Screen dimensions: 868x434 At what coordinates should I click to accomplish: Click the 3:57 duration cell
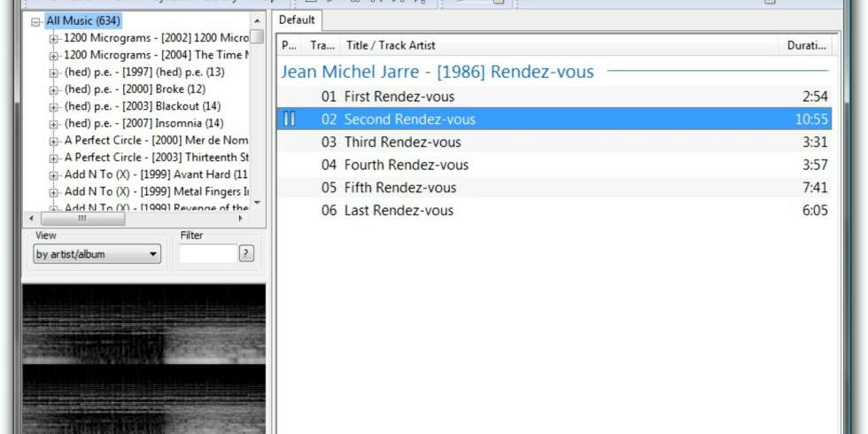(815, 165)
